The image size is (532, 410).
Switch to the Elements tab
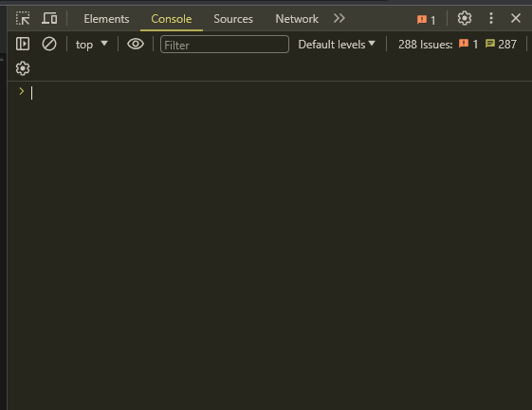pyautogui.click(x=106, y=19)
